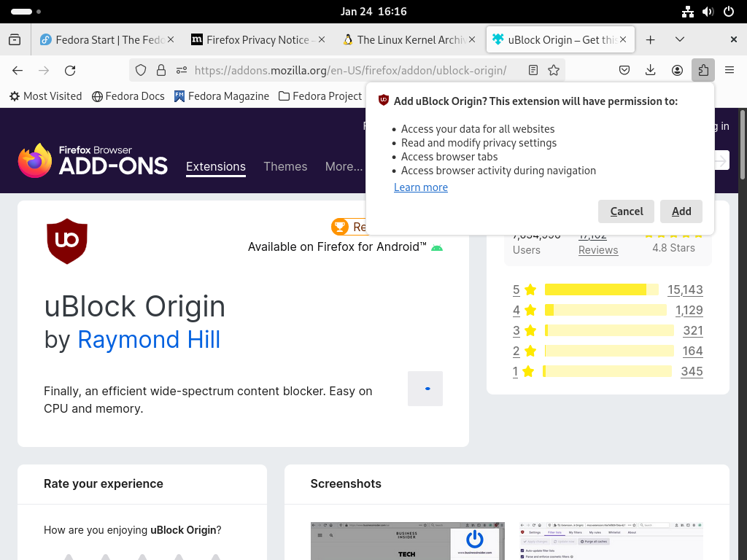Screen dimensions: 747x560
Task: Filter by 2 star reviews
Action: (x=525, y=351)
